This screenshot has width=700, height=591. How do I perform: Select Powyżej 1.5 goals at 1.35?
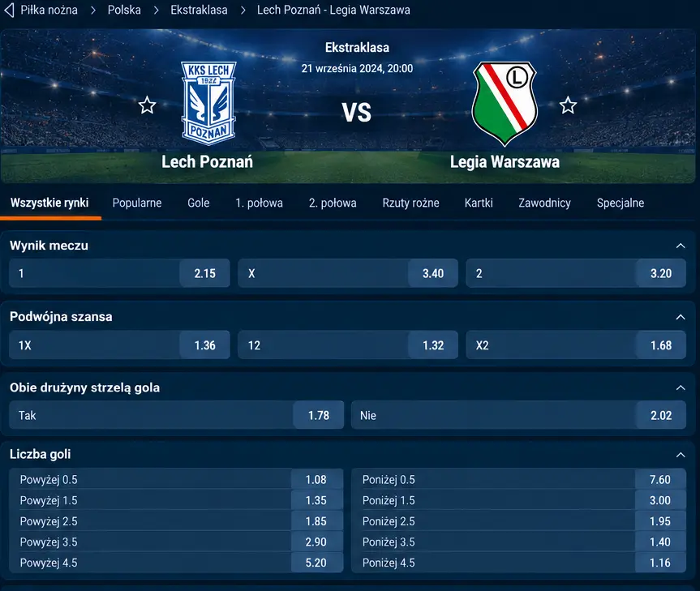coord(176,500)
